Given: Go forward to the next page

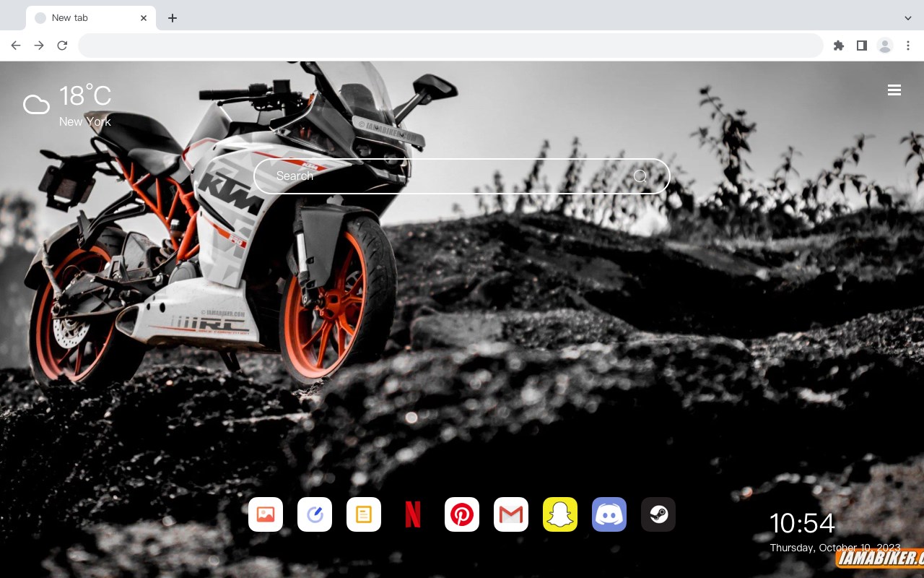Looking at the screenshot, I should (39, 46).
